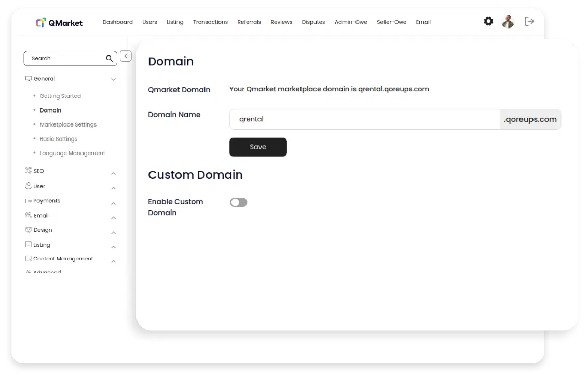Click the SEO section icon
This screenshot has width=588, height=378.
[x=29, y=171]
